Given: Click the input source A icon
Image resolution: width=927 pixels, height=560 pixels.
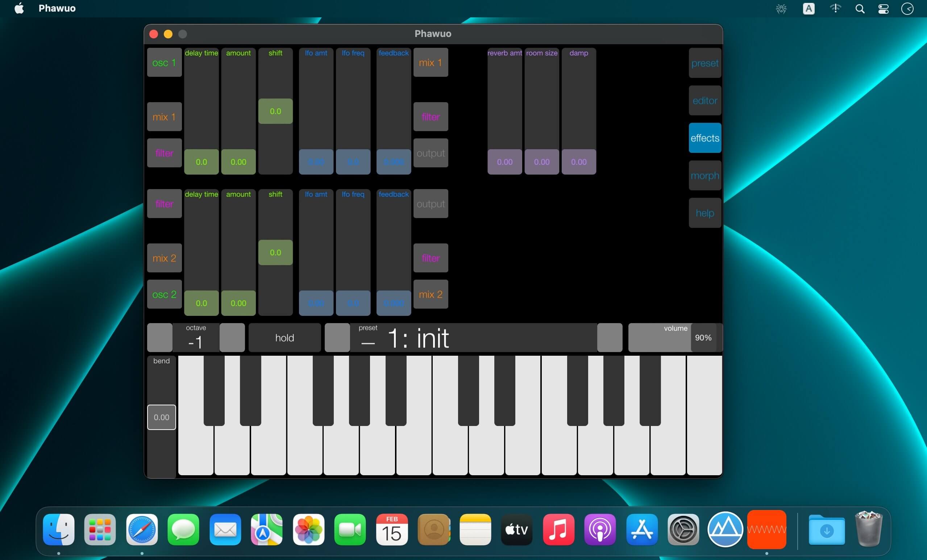Looking at the screenshot, I should [808, 9].
